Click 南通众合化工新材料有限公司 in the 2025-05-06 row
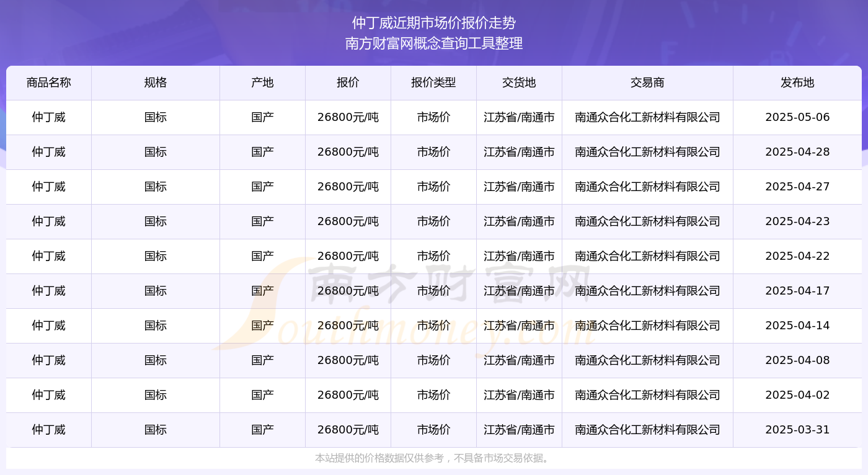Viewport: 868px width, 475px height. 647,117
